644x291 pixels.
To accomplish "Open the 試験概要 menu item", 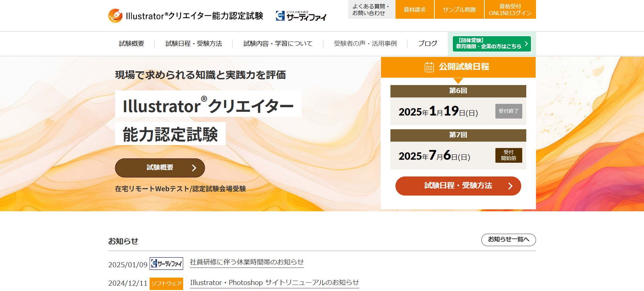I will [131, 44].
